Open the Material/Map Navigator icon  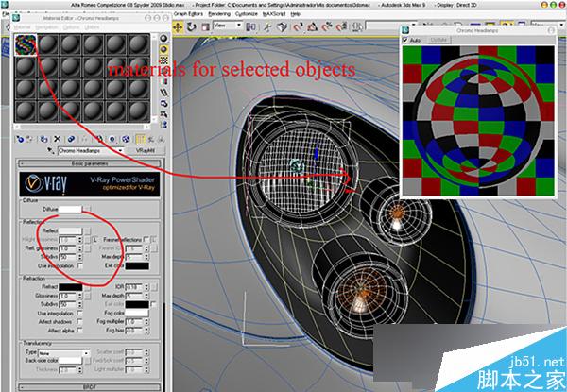[163, 125]
